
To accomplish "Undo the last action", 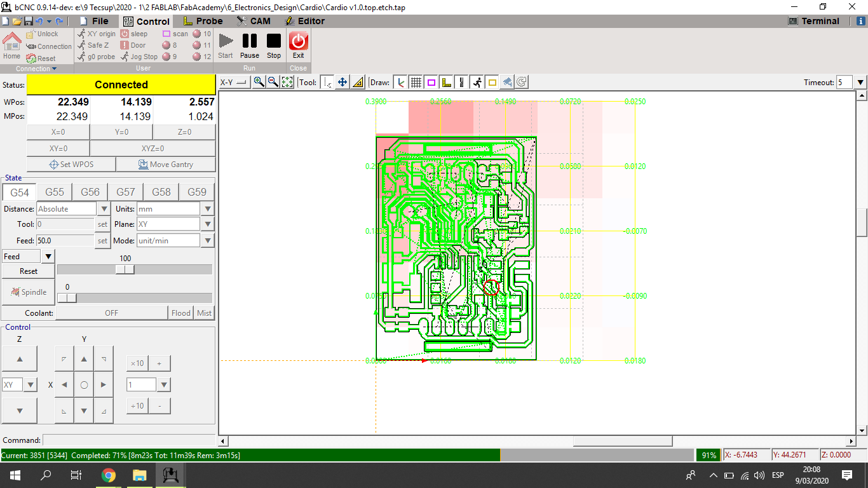I will [x=39, y=21].
